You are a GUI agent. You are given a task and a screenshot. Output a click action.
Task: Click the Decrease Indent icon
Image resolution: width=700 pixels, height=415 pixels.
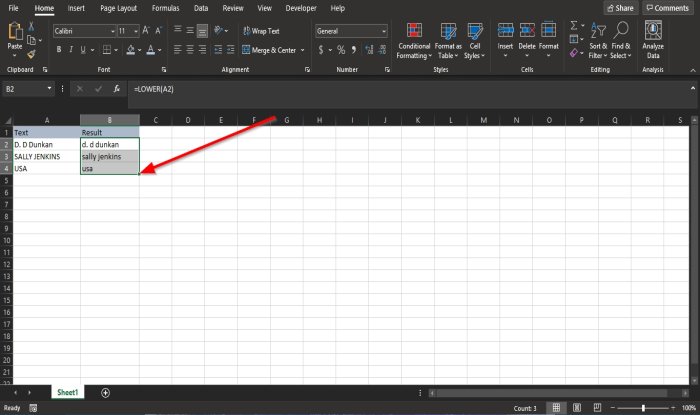218,50
